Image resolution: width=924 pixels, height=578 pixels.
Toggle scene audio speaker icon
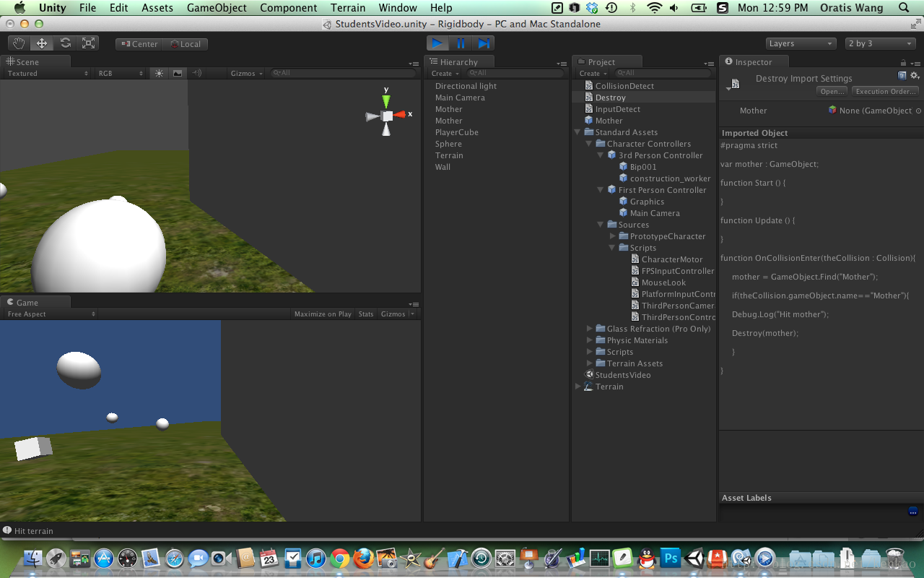pos(196,73)
